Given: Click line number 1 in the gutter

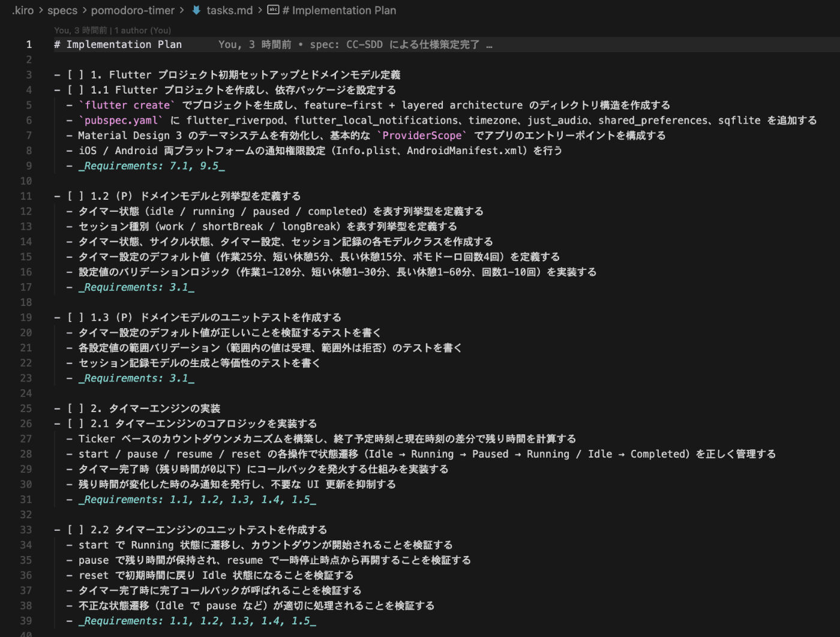Looking at the screenshot, I should [x=28, y=44].
